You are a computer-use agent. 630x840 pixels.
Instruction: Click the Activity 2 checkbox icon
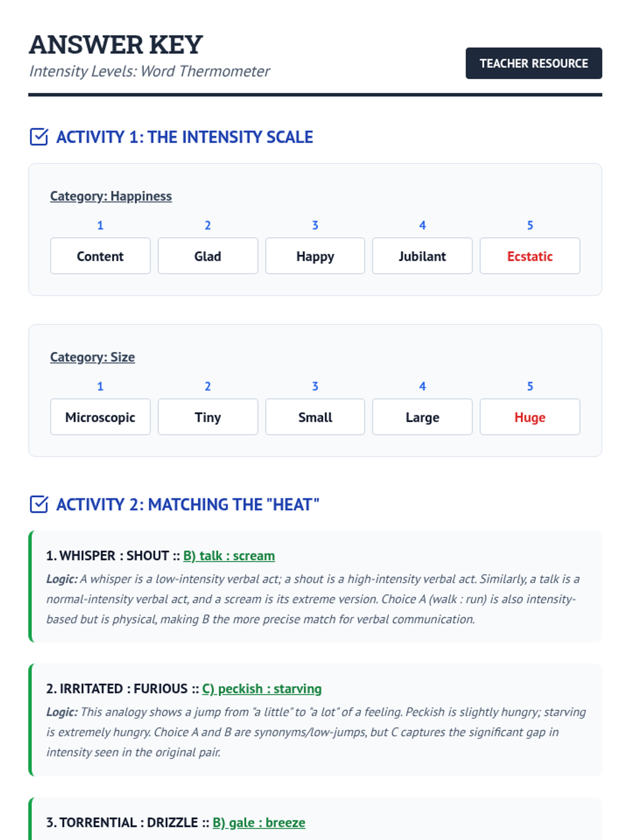pos(39,504)
